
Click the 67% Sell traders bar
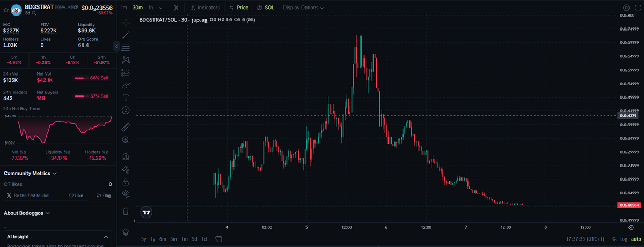91,96
